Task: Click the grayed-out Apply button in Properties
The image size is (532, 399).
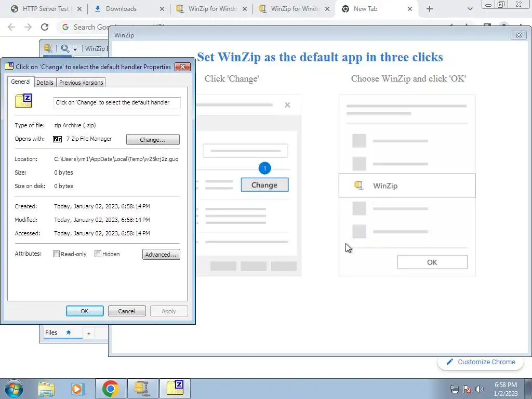Action: [169, 311]
